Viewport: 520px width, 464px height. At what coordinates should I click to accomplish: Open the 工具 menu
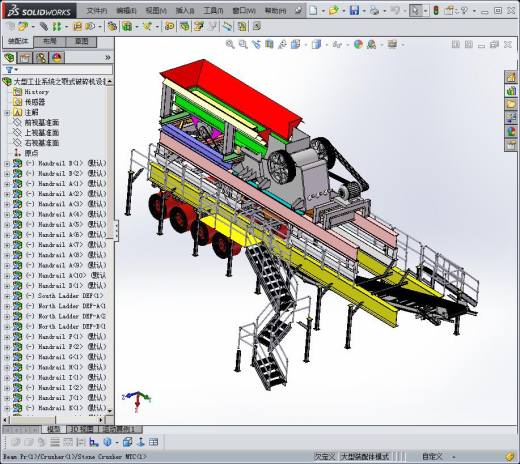[x=213, y=11]
